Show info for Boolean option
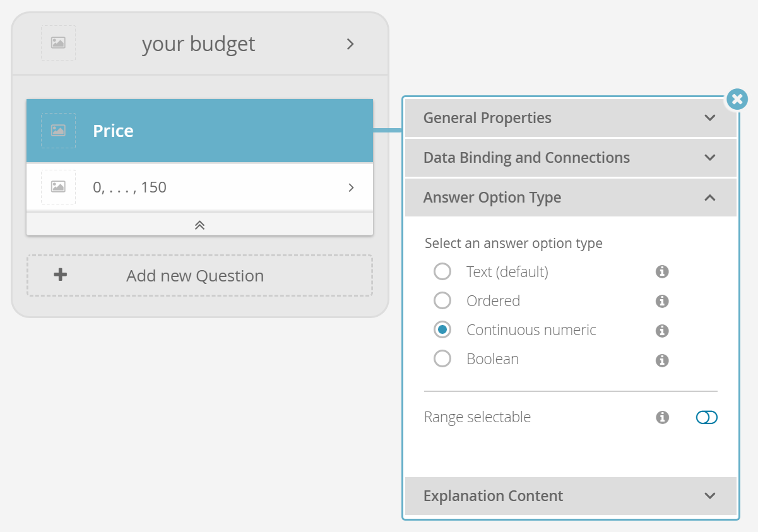The width and height of the screenshot is (758, 532). (662, 360)
